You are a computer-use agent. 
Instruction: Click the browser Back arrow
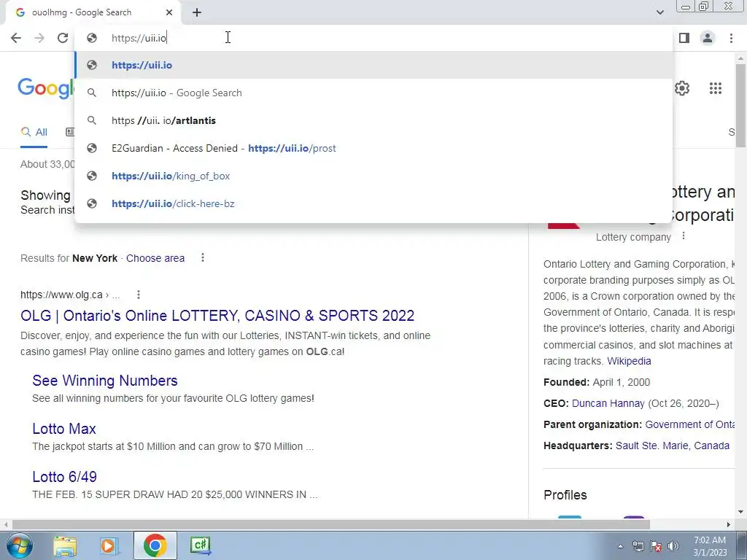pos(16,38)
